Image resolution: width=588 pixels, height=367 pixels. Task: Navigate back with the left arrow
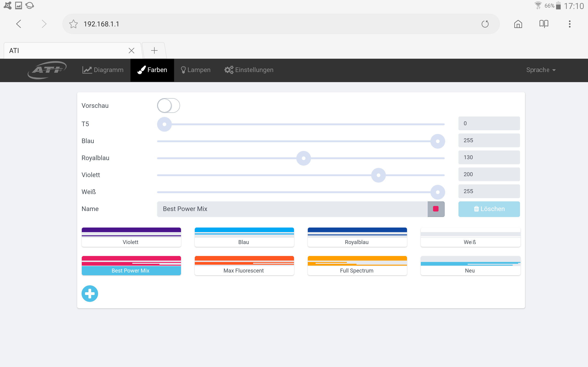19,24
